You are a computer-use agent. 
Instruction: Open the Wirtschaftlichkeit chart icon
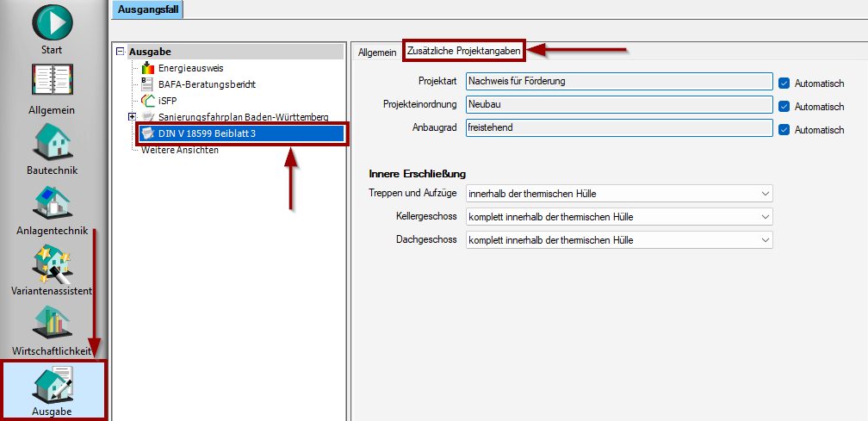52,324
